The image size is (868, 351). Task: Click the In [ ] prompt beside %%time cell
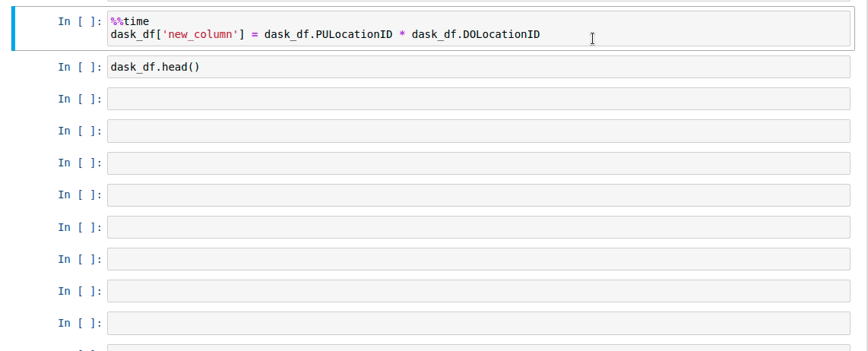click(x=81, y=21)
